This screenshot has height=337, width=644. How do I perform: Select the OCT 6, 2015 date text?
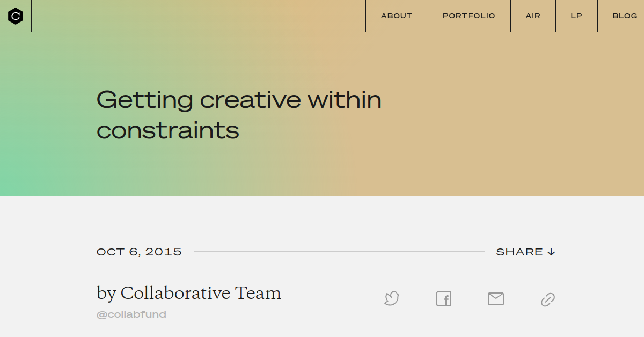coord(138,251)
